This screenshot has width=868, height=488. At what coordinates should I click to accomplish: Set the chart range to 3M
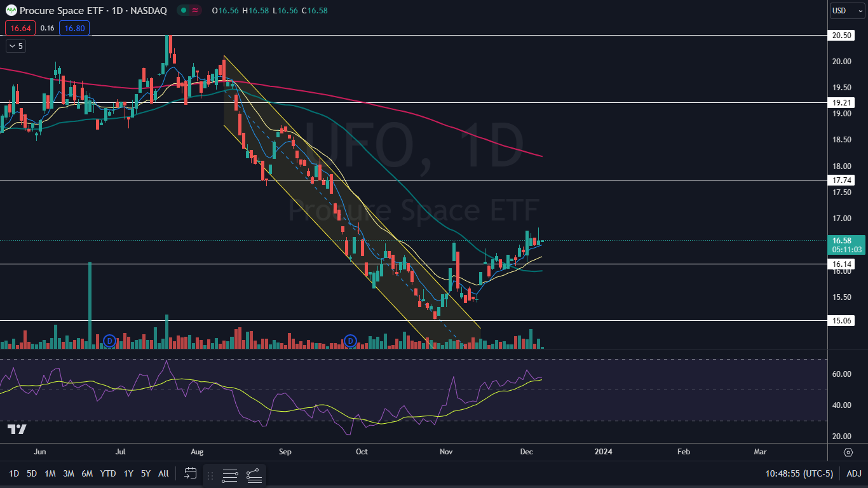pos(69,473)
